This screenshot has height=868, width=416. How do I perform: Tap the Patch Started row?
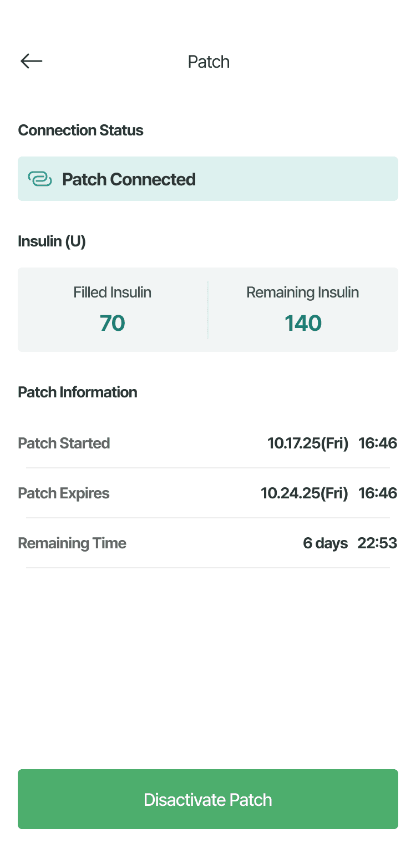[208, 443]
